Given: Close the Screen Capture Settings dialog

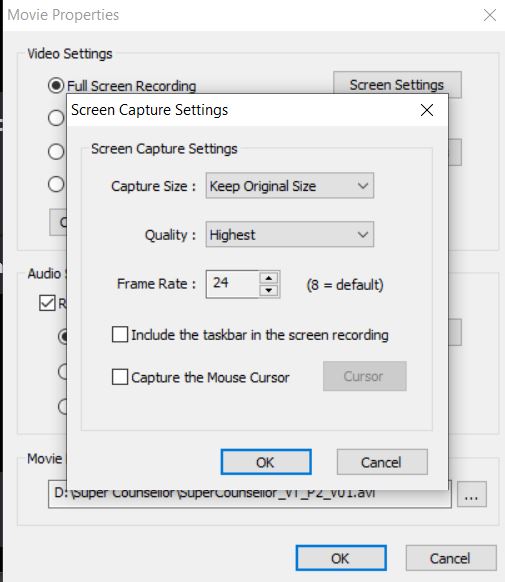Looking at the screenshot, I should 427,110.
